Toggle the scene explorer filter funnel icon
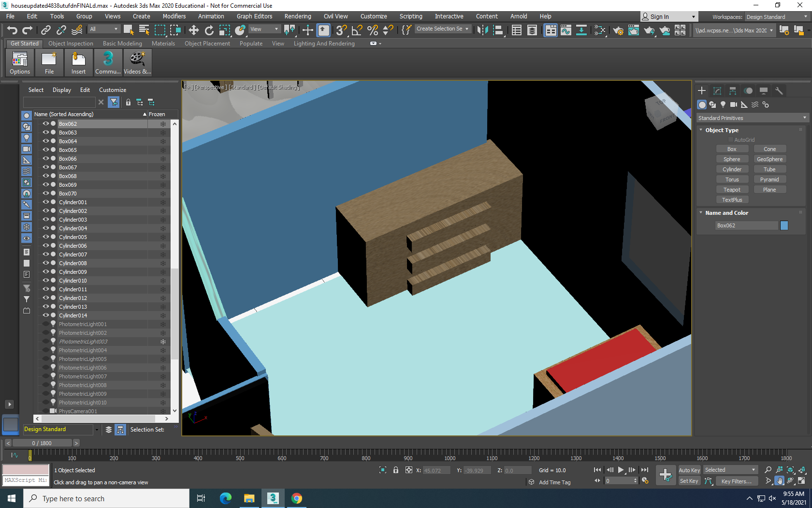Screen dimensions: 812x508 [x=114, y=102]
